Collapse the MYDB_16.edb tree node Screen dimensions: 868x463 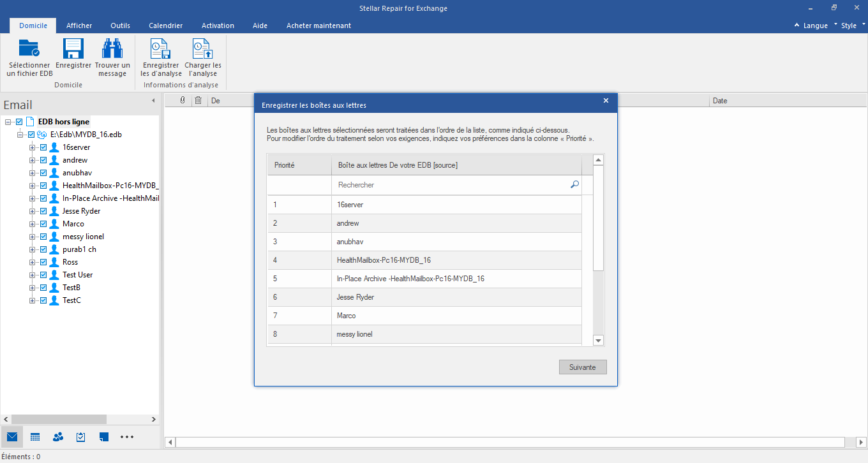point(20,135)
